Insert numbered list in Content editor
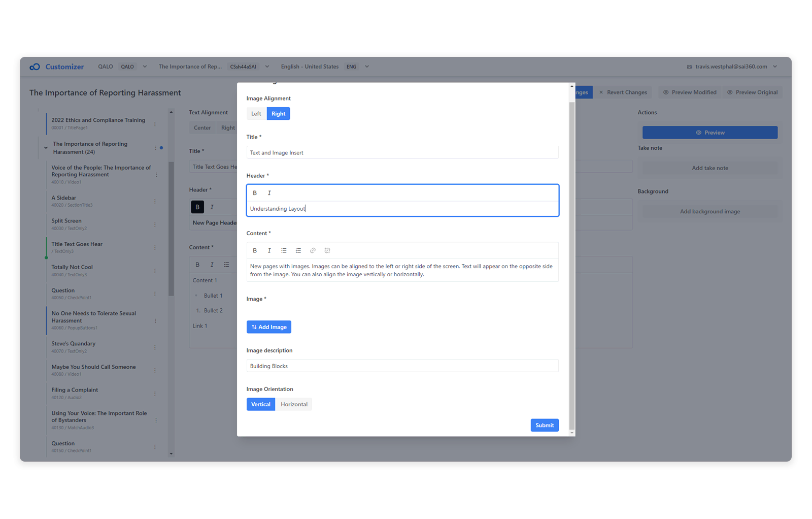The width and height of the screenshot is (812, 519). click(298, 250)
